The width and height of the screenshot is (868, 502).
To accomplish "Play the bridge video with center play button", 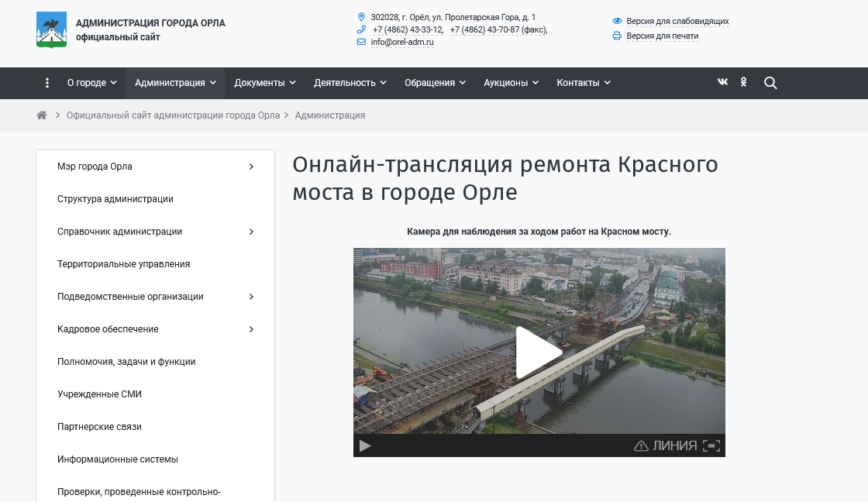I will (539, 352).
